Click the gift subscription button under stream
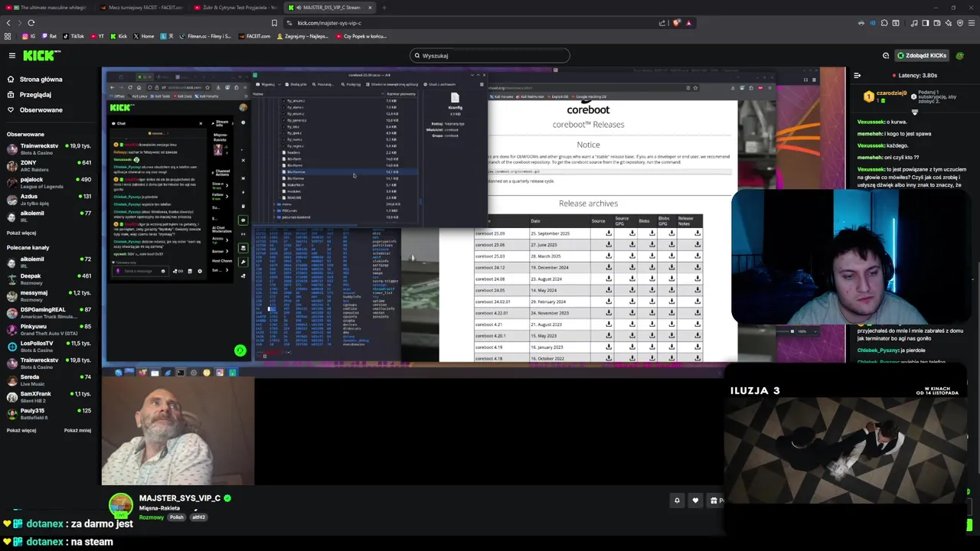 [716, 500]
